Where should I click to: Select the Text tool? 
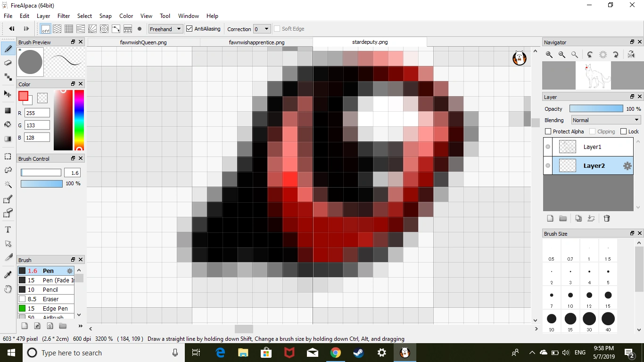(8, 230)
